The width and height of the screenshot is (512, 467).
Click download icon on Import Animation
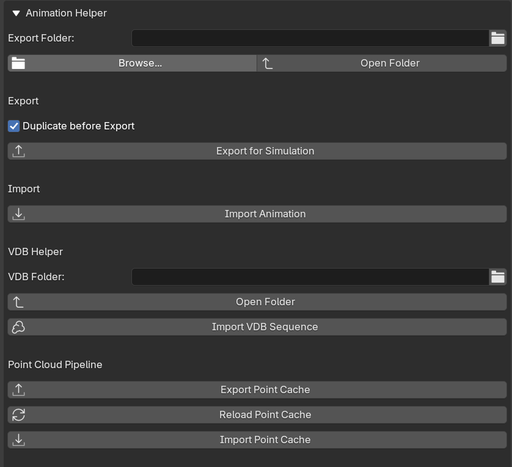19,214
